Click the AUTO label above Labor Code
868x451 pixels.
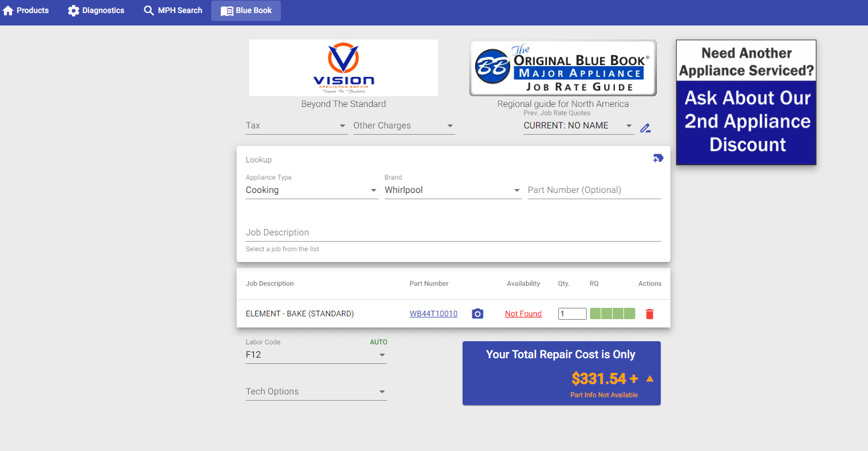379,342
